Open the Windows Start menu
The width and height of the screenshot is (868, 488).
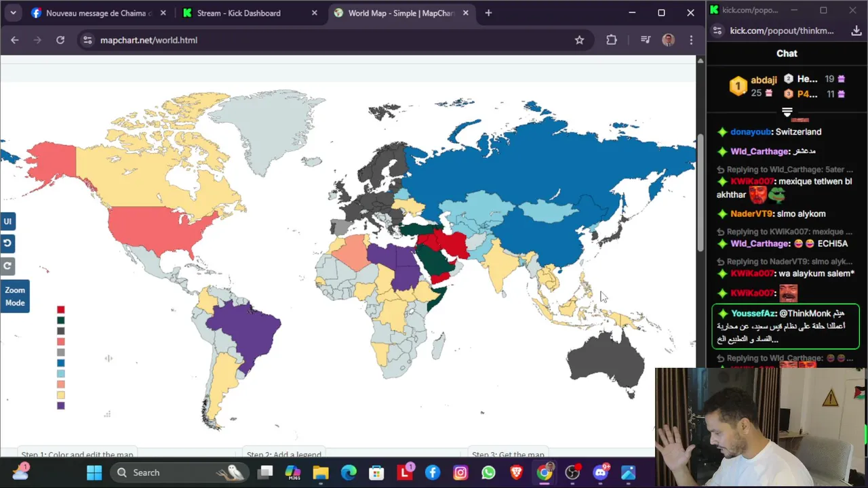point(94,472)
